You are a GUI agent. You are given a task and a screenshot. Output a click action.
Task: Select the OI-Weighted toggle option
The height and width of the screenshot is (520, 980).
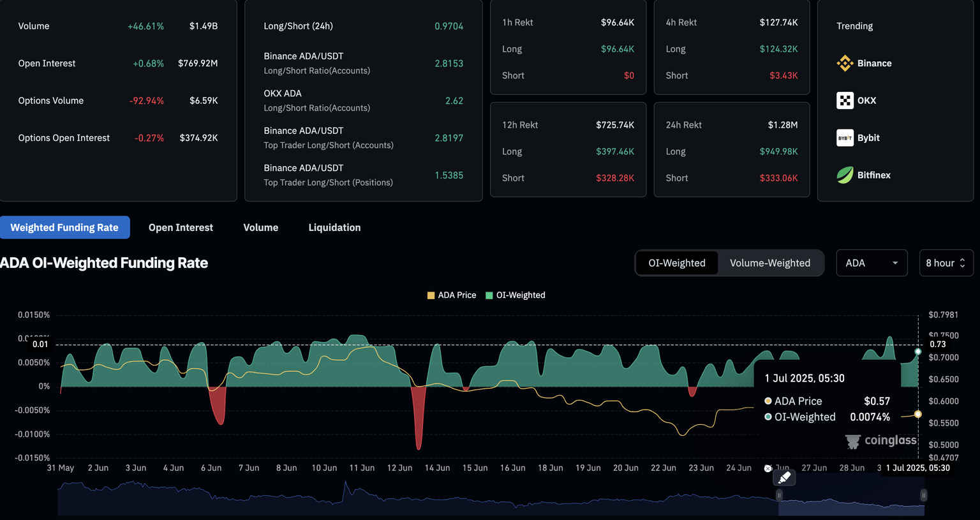pyautogui.click(x=676, y=263)
